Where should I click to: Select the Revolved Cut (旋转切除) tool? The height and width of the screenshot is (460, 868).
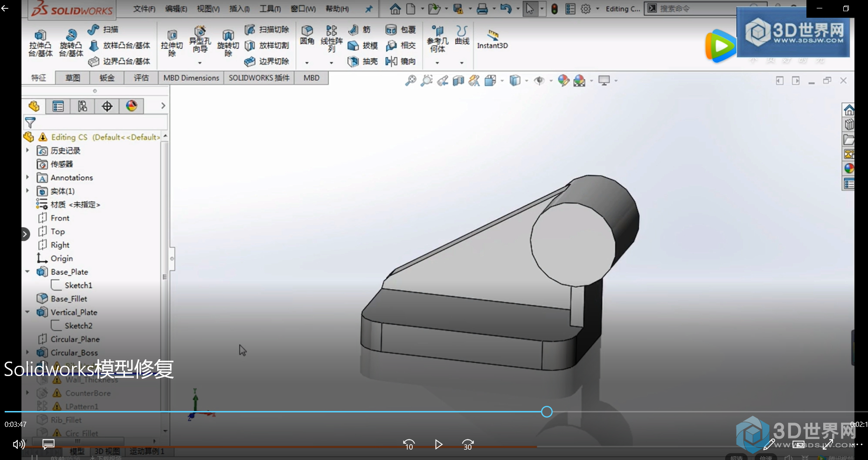228,43
